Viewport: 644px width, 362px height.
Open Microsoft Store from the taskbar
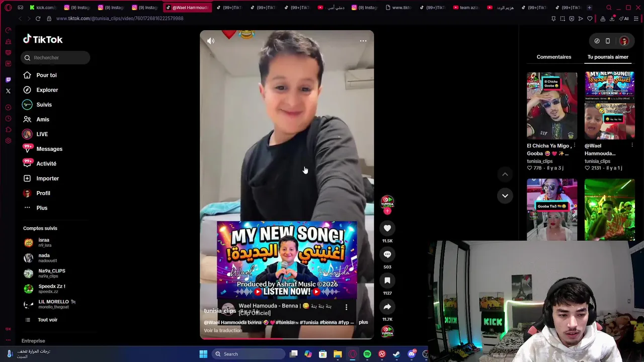(x=323, y=354)
